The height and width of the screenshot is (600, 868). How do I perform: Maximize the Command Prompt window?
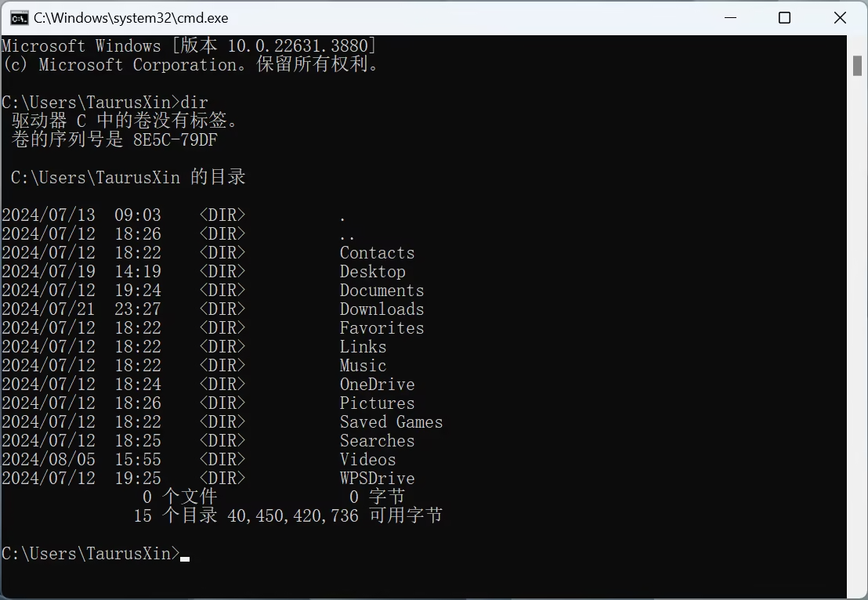tap(785, 16)
